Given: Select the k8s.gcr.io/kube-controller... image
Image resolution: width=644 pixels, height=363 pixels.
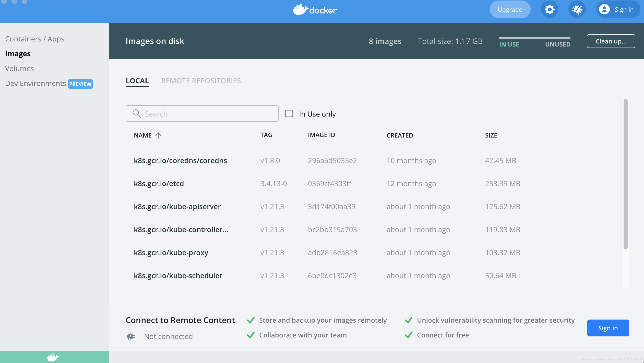Looking at the screenshot, I should [374, 230].
